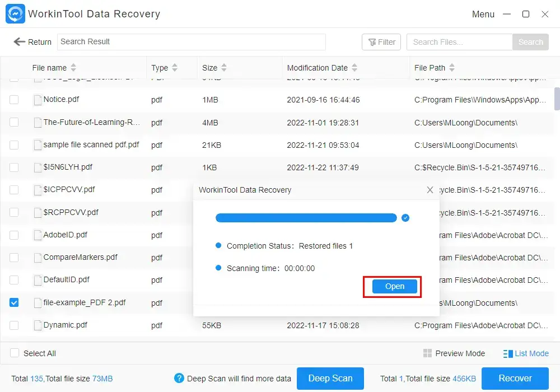Sort by Size column arrows
The height and width of the screenshot is (392, 560).
pos(224,67)
